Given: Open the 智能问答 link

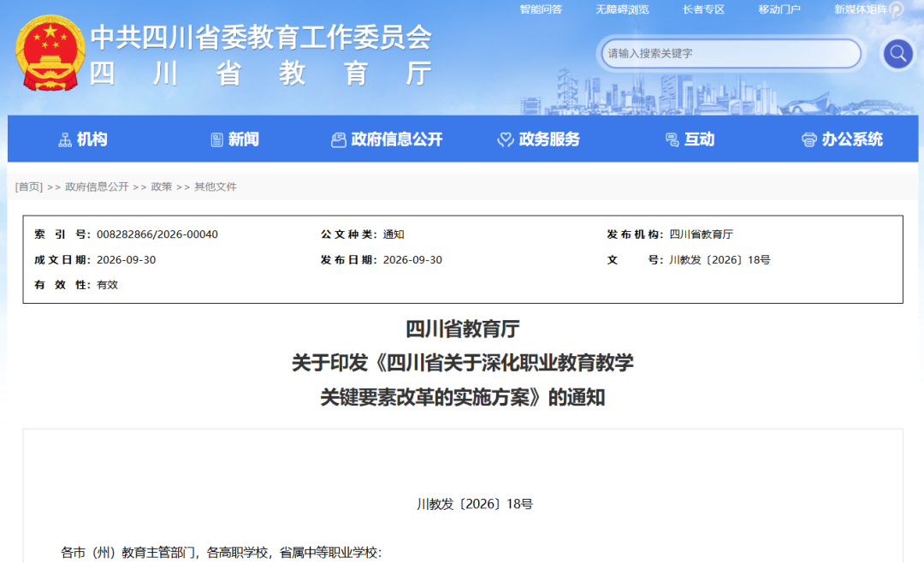Looking at the screenshot, I should [x=541, y=9].
